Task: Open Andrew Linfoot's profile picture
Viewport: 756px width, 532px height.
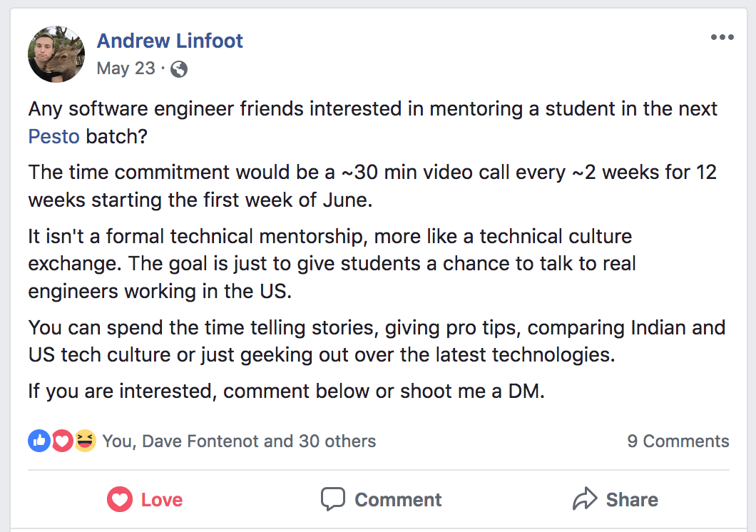Action: coord(56,54)
